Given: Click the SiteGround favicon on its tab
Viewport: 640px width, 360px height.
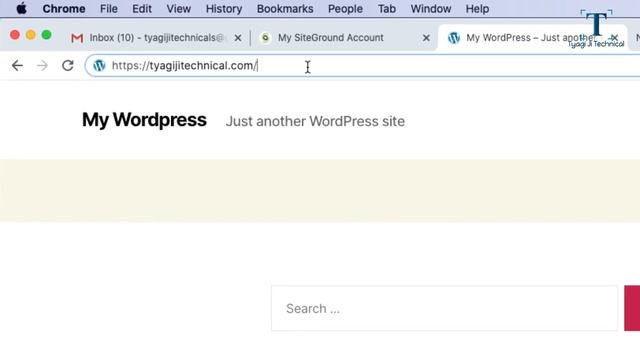Looking at the screenshot, I should [x=265, y=38].
